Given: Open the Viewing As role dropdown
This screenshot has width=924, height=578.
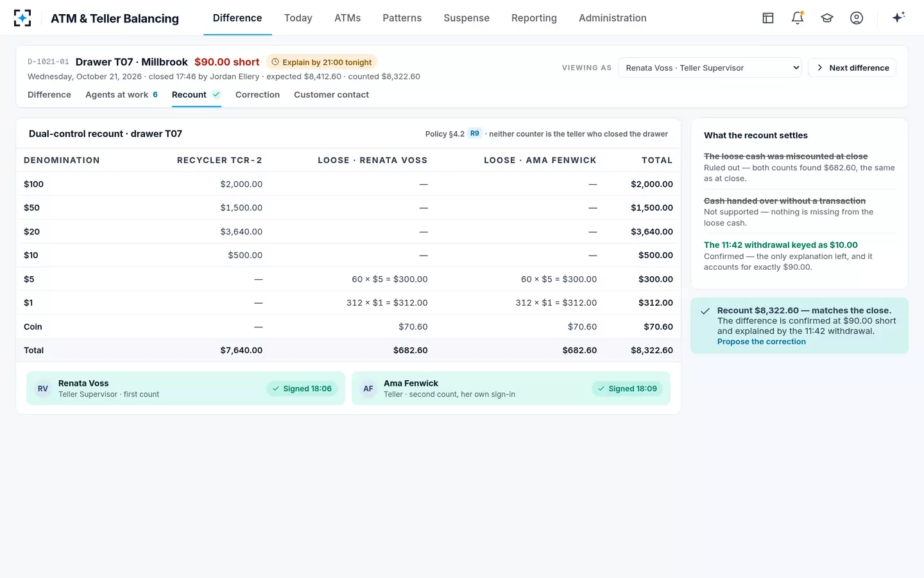Looking at the screenshot, I should coord(710,67).
